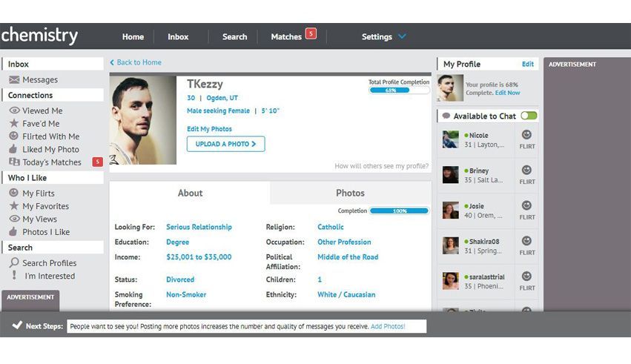Click Photos I Like thumbs-up icon

click(13, 232)
